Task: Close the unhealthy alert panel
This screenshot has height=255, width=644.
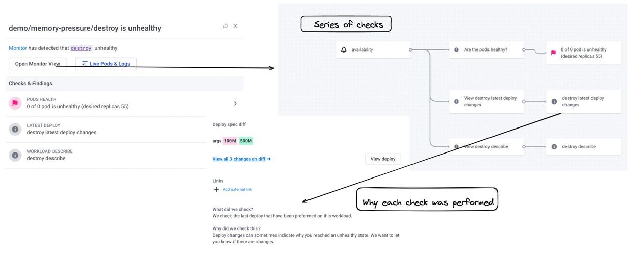Action: [x=235, y=26]
